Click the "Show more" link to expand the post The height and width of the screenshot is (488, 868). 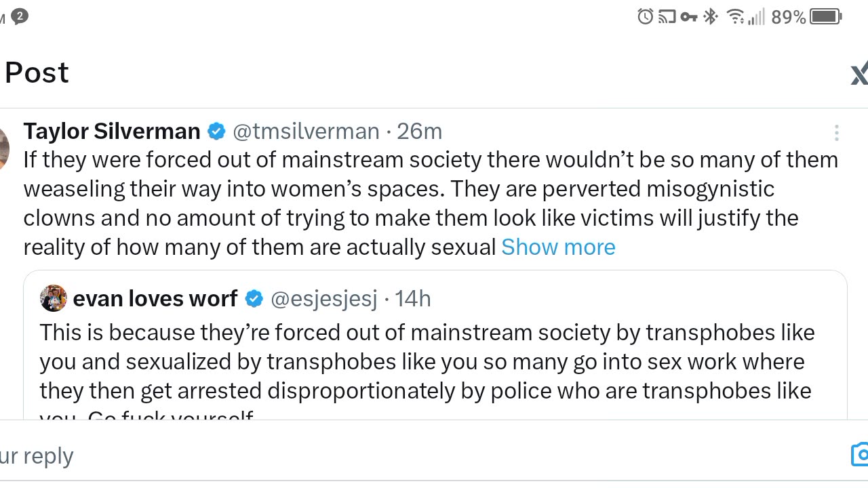(x=558, y=247)
